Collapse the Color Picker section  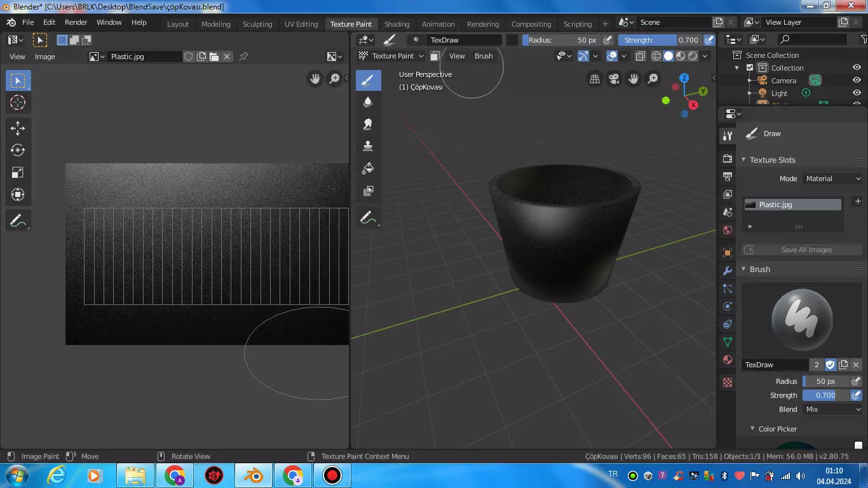tap(752, 429)
